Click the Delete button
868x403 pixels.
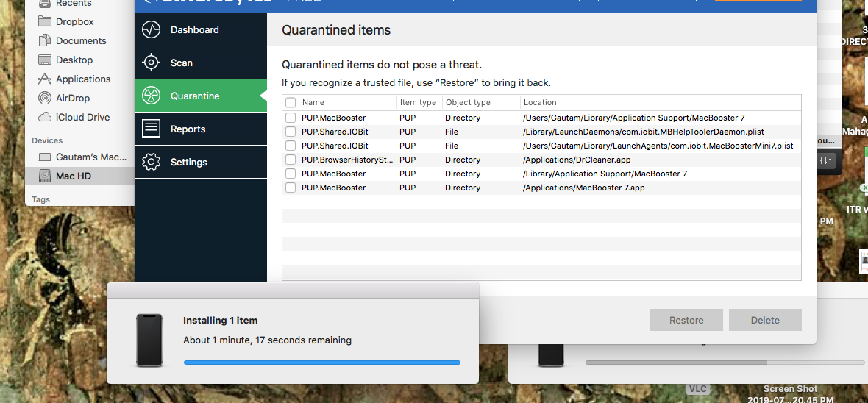point(765,320)
